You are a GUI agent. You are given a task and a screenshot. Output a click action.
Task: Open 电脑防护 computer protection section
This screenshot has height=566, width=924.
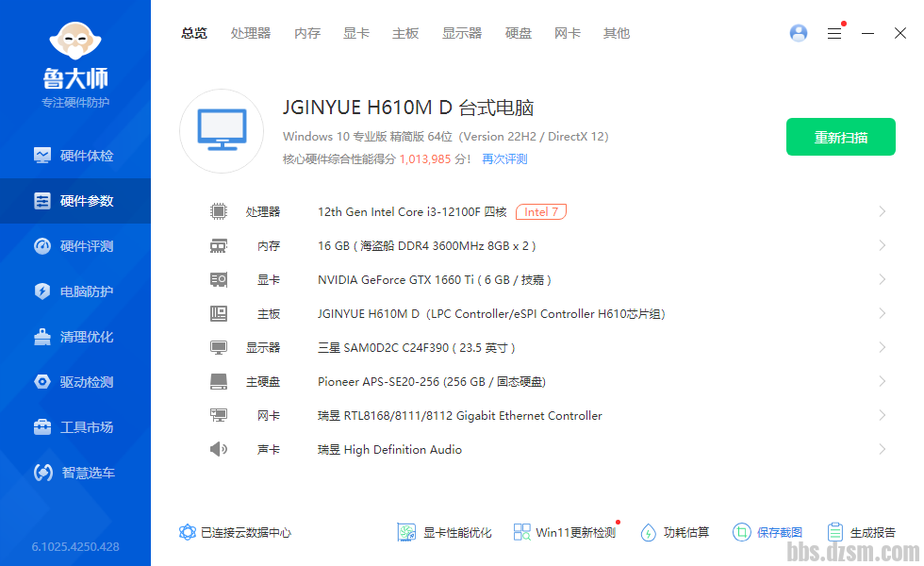click(x=75, y=291)
